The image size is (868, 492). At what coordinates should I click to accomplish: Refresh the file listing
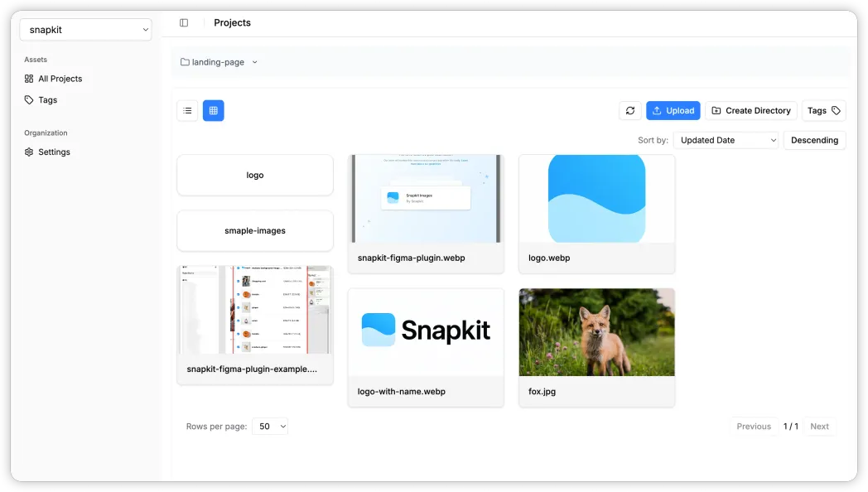pyautogui.click(x=630, y=111)
